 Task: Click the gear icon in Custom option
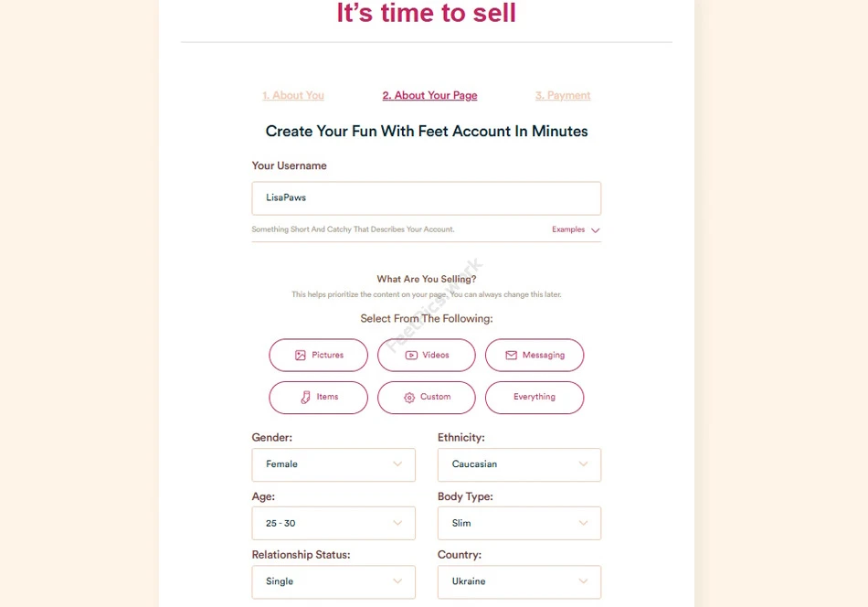(x=409, y=398)
